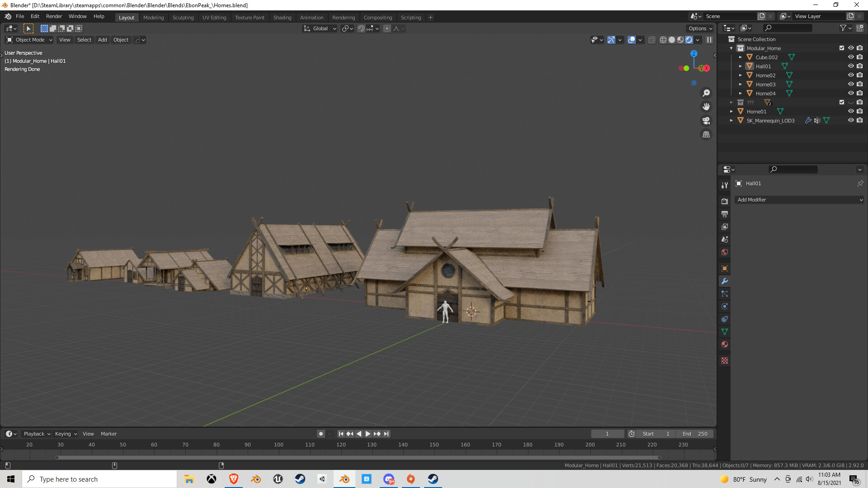Open Steam from the Windows taskbar

point(300,479)
